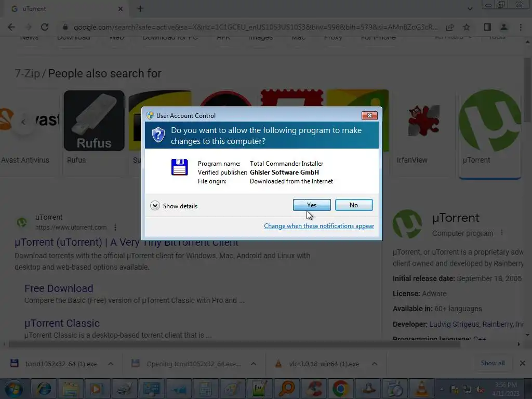Image resolution: width=532 pixels, height=399 pixels.
Task: Open the Chrome profile icon
Action: [504, 27]
